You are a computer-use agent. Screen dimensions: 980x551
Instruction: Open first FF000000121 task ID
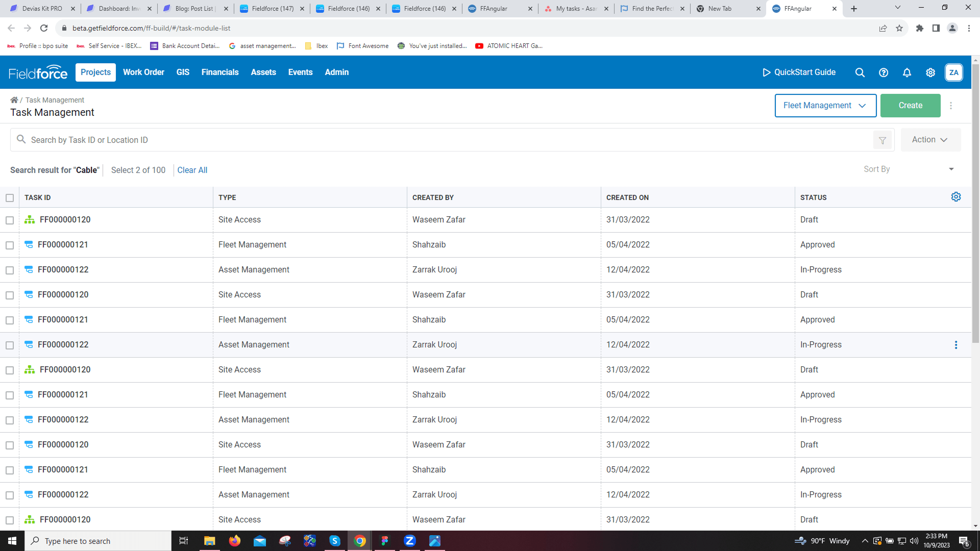click(63, 245)
